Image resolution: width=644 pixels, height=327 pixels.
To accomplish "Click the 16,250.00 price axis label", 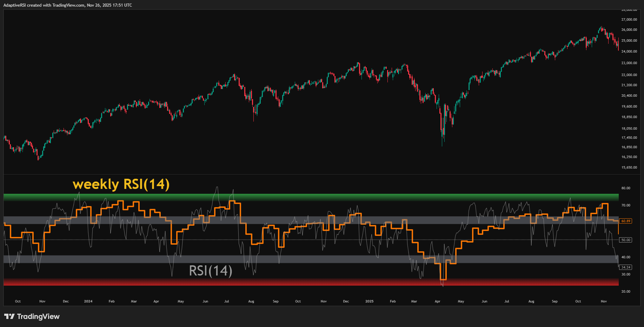I will 629,157.
